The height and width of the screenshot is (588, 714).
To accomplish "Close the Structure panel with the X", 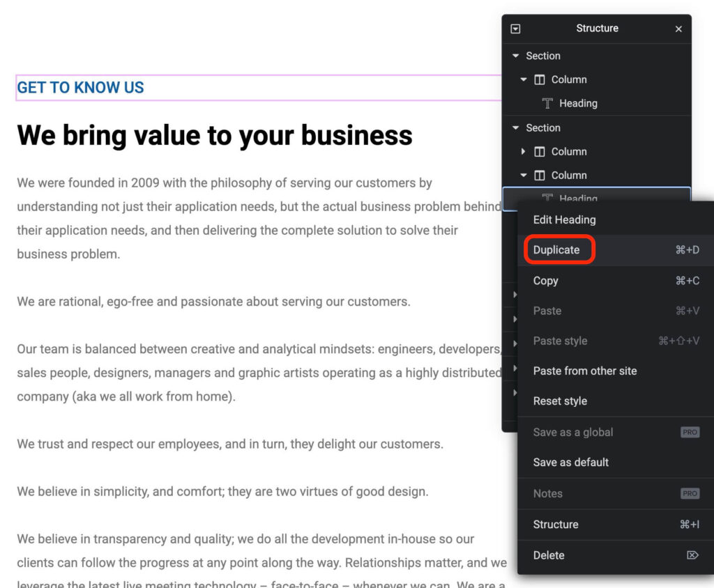I will click(x=678, y=29).
